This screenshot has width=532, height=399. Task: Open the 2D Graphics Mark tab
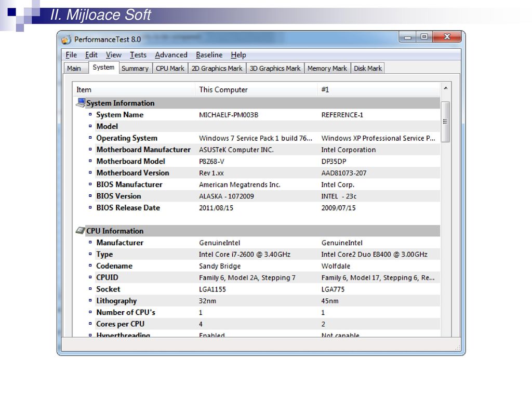click(217, 69)
